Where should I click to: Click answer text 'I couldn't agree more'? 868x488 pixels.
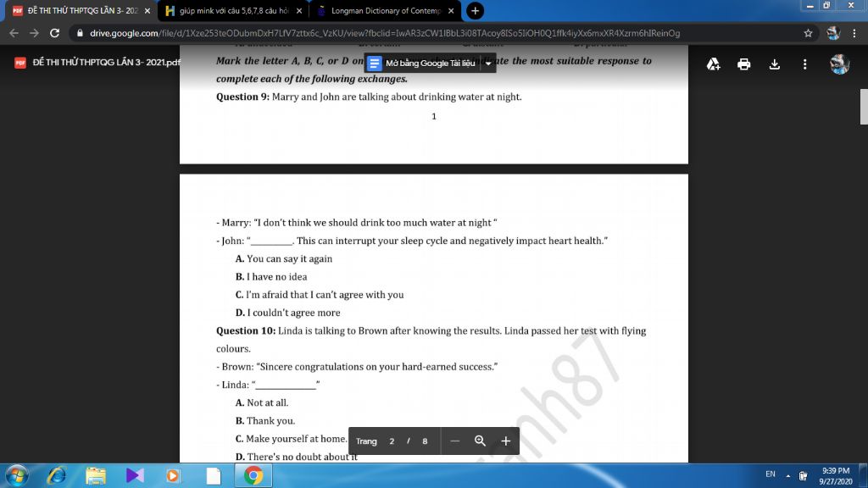click(x=293, y=313)
